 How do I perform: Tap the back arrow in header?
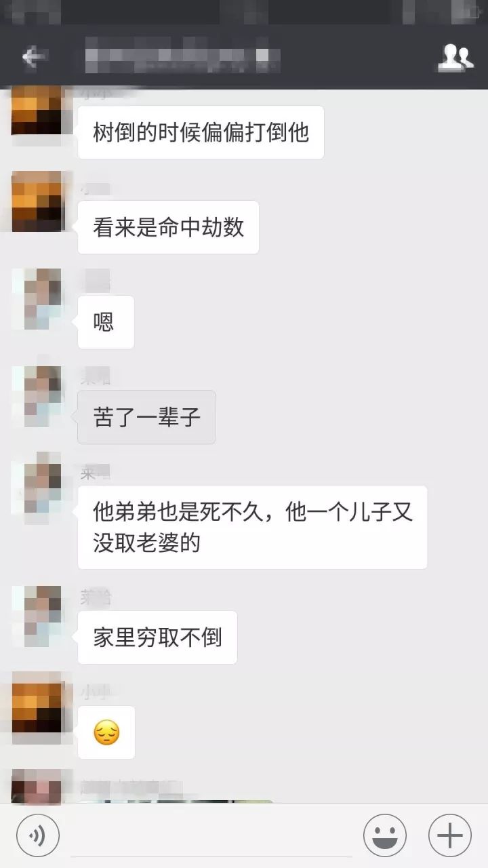[x=33, y=58]
